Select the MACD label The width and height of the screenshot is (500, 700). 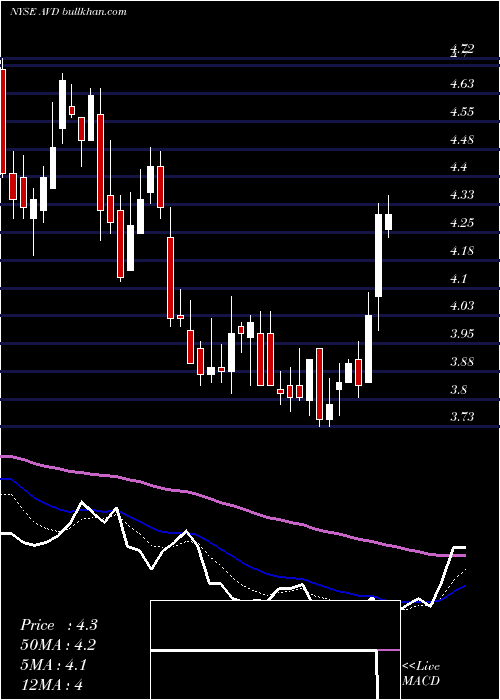(421, 681)
